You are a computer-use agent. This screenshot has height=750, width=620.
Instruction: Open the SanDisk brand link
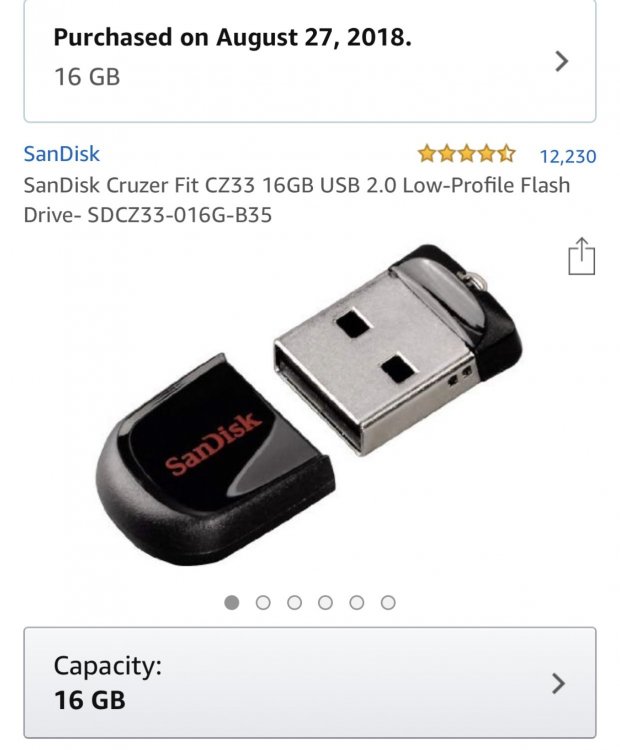coord(62,154)
